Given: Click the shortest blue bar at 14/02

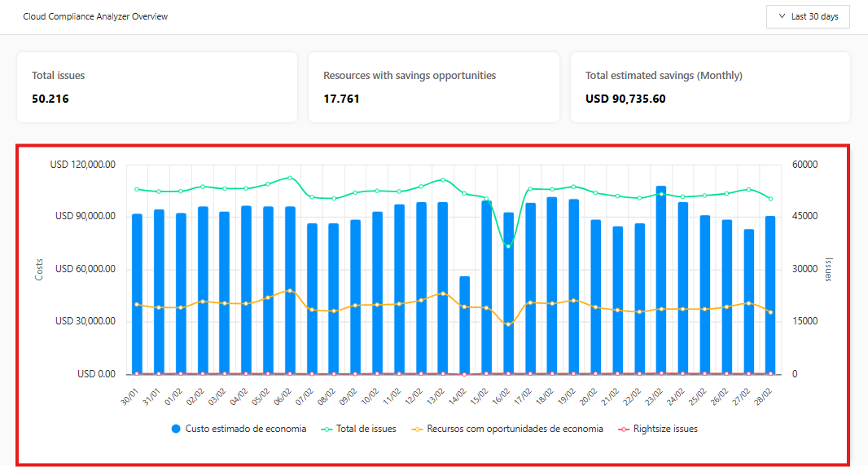Looking at the screenshot, I should [x=465, y=326].
